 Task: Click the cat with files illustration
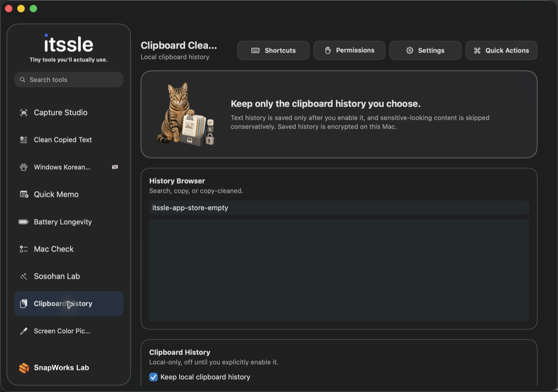(x=186, y=115)
